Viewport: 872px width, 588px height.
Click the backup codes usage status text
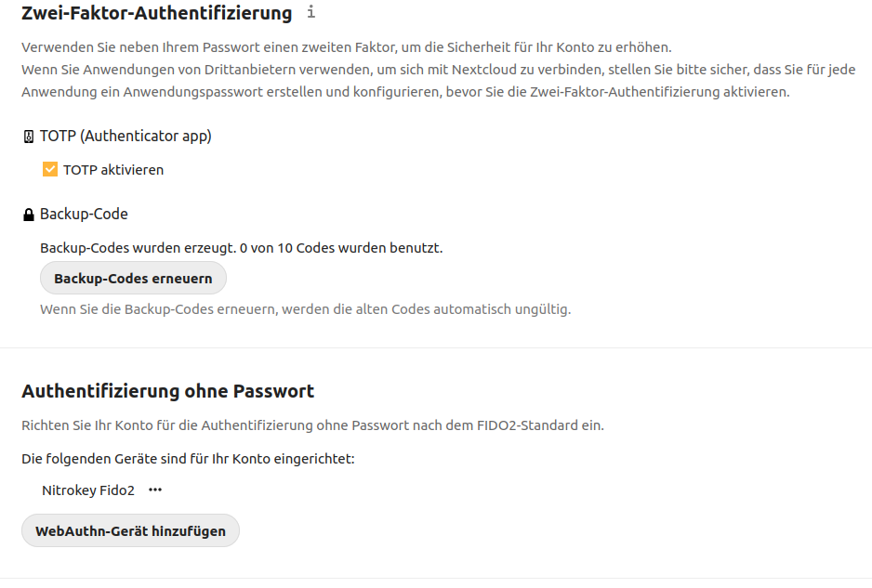[x=242, y=248]
